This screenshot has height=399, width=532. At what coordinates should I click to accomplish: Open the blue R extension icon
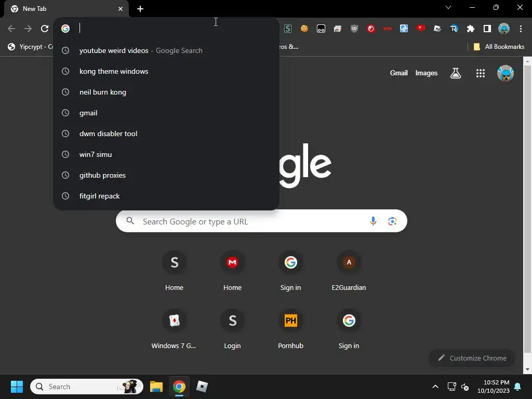click(x=454, y=29)
